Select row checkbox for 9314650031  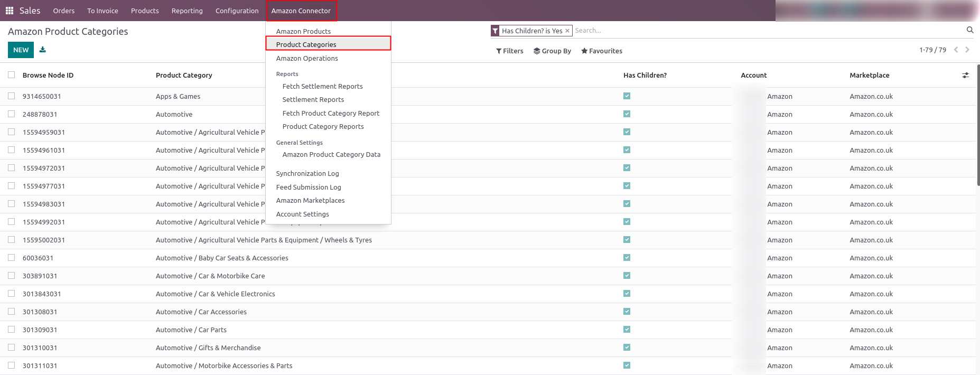11,96
